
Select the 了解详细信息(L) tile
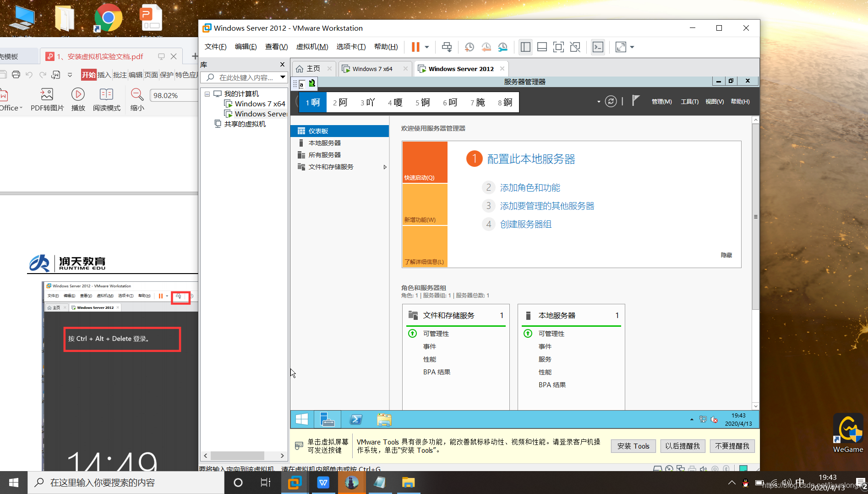point(425,247)
